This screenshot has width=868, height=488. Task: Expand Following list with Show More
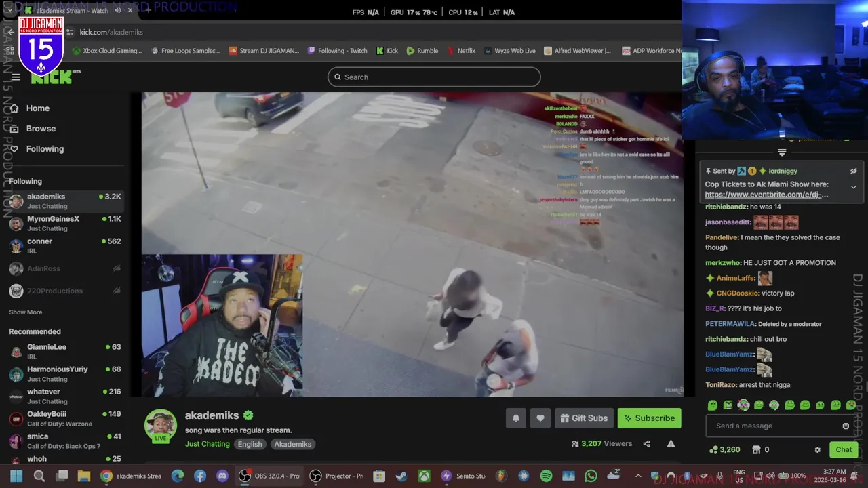click(25, 312)
